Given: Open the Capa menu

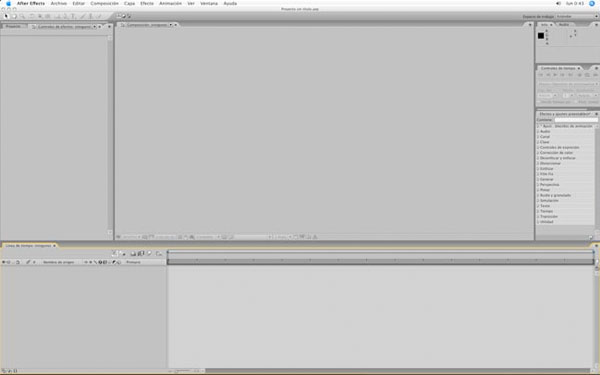Looking at the screenshot, I should (129, 3).
